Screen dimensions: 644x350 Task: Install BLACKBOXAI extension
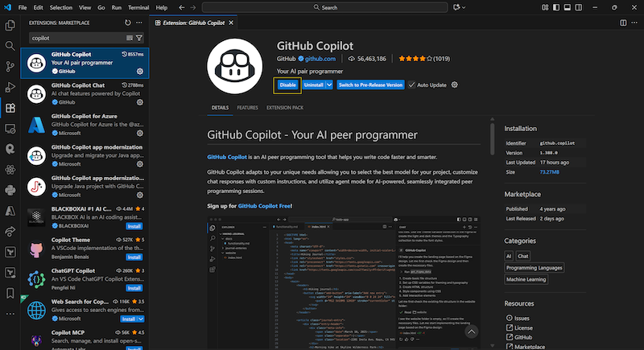coord(134,226)
